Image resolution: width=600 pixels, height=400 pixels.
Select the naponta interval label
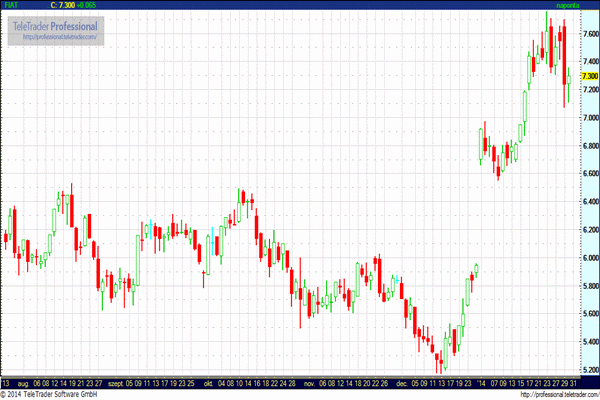(x=567, y=5)
